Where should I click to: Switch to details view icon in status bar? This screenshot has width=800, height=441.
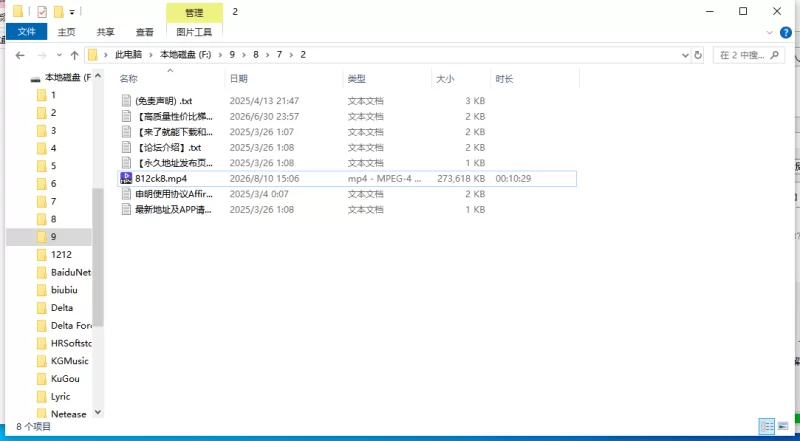tap(766, 426)
